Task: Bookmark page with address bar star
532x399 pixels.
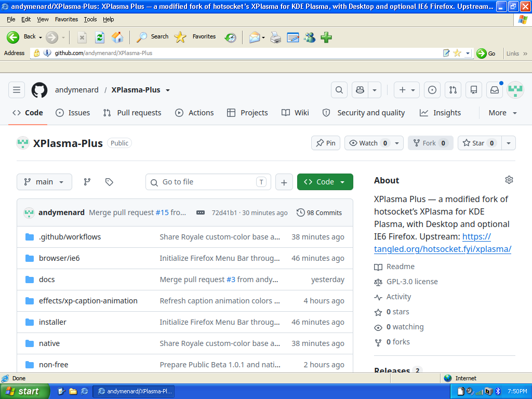Action: 457,53
